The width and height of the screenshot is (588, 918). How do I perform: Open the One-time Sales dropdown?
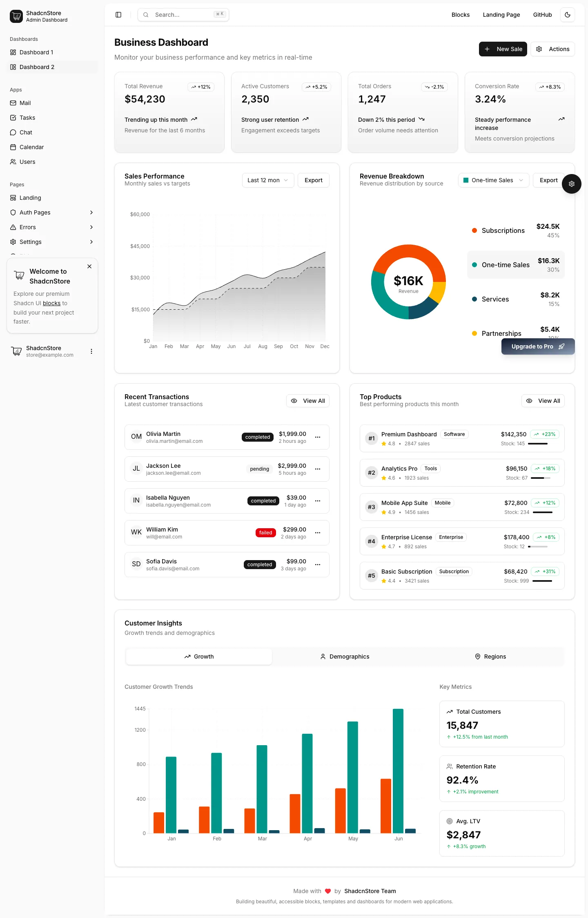tap(494, 180)
